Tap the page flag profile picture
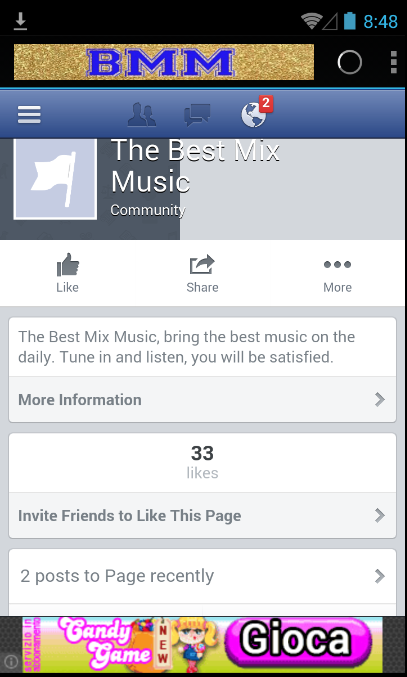Image resolution: width=407 pixels, height=677 pixels. 55,179
